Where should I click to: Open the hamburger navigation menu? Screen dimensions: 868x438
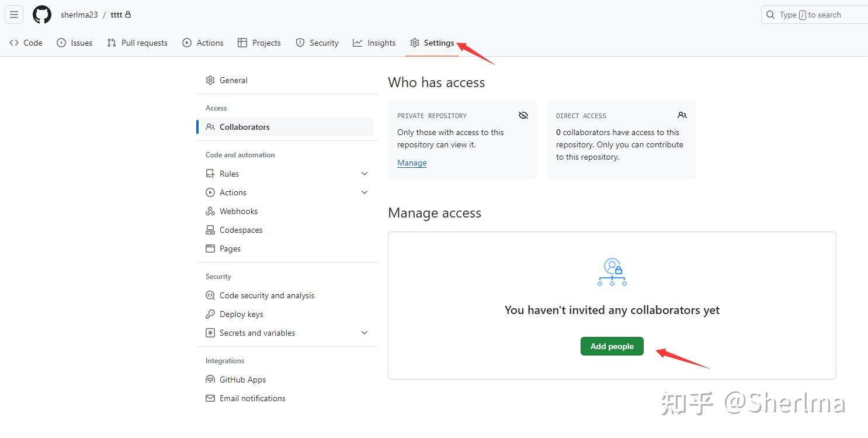14,15
